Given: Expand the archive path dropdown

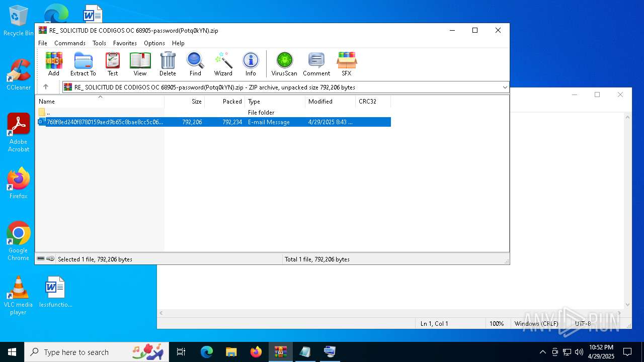Looking at the screenshot, I should 505,87.
